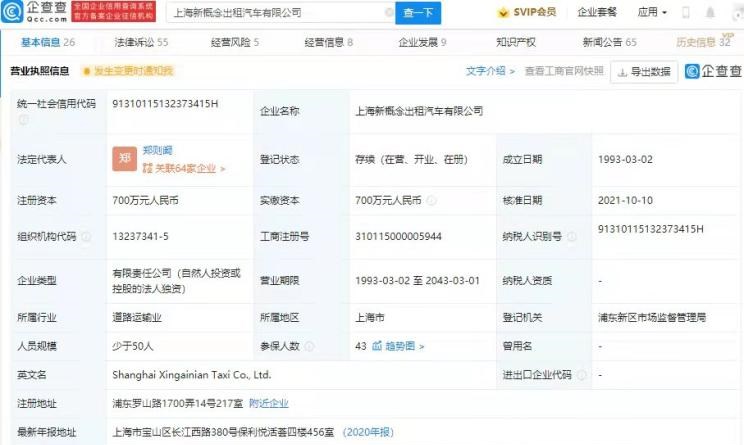Click info icon next to 纳税人识别号
This screenshot has width=744, height=445.
pos(572,236)
